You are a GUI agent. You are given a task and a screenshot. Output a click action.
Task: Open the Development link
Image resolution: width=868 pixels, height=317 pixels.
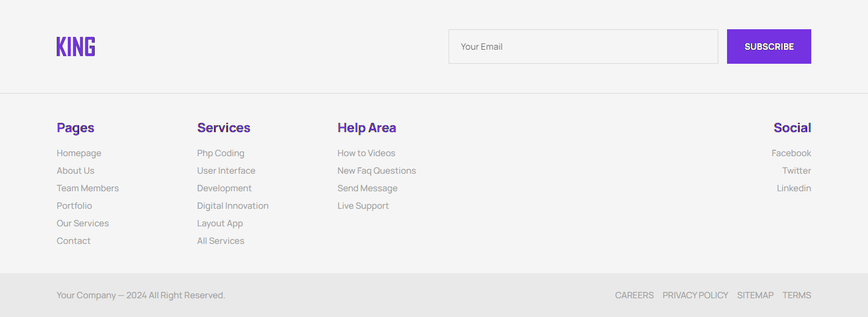point(225,188)
